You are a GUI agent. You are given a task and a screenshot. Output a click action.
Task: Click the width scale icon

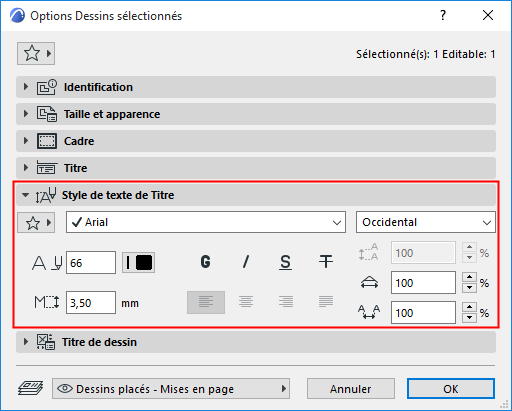369,283
